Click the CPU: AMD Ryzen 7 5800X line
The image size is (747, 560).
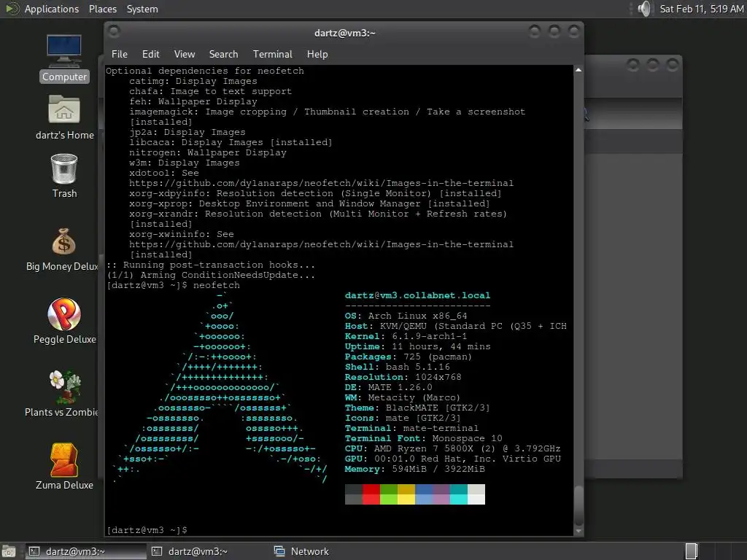tap(452, 448)
